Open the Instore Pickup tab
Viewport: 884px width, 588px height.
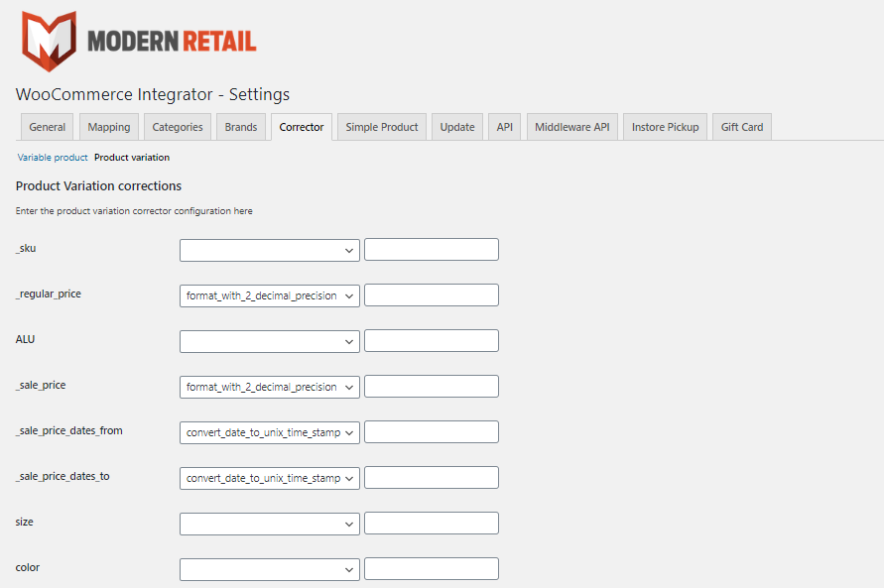[x=666, y=127]
